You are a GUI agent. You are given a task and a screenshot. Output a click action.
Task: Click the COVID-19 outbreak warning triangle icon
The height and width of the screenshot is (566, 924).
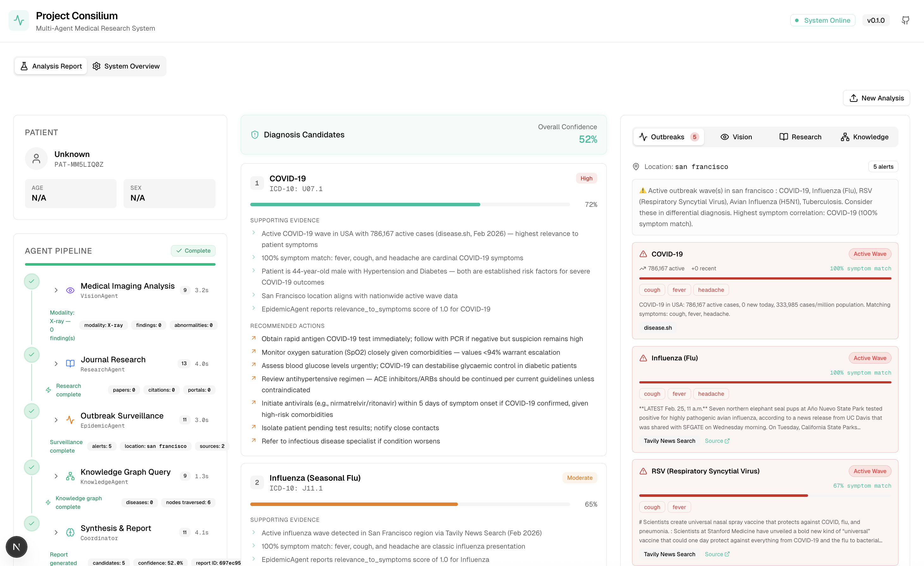(x=643, y=254)
